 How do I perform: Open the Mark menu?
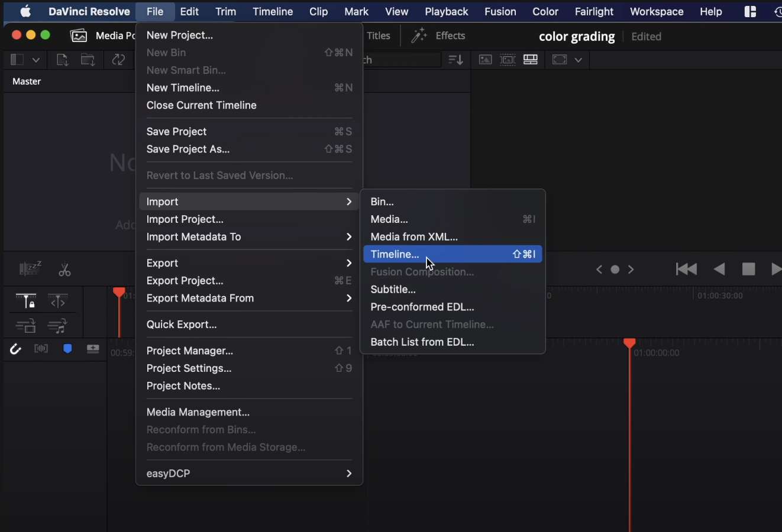pos(356,11)
